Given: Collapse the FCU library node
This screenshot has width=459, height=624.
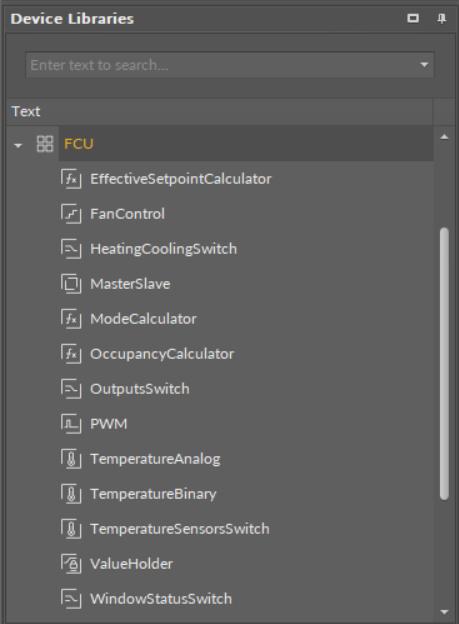Looking at the screenshot, I should point(18,146).
